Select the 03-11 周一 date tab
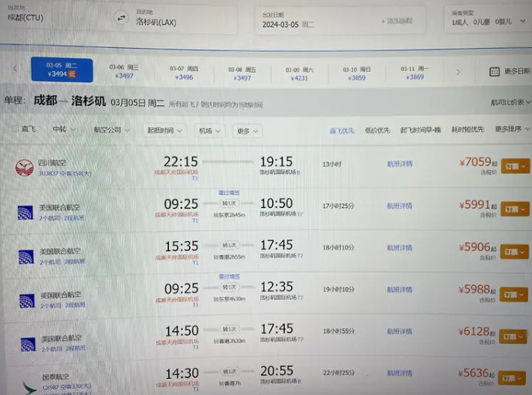532x395 pixels. click(x=415, y=73)
